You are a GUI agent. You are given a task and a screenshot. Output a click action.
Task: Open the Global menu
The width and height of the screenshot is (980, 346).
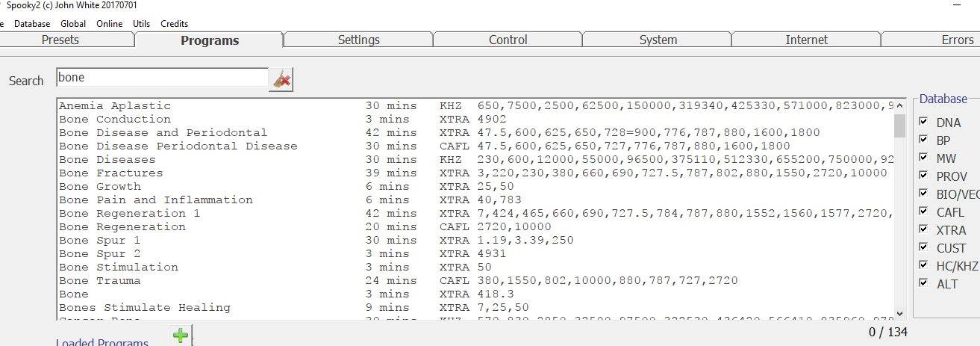click(x=73, y=24)
